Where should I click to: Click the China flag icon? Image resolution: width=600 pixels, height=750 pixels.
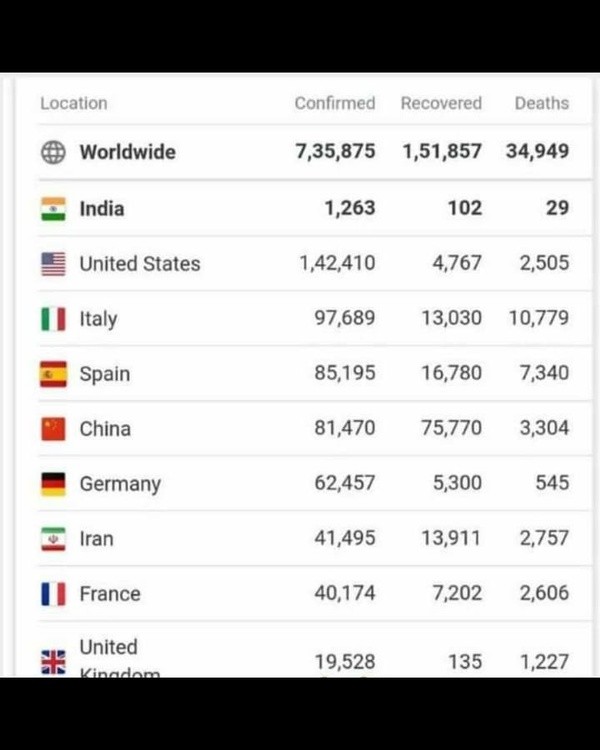pos(53,429)
